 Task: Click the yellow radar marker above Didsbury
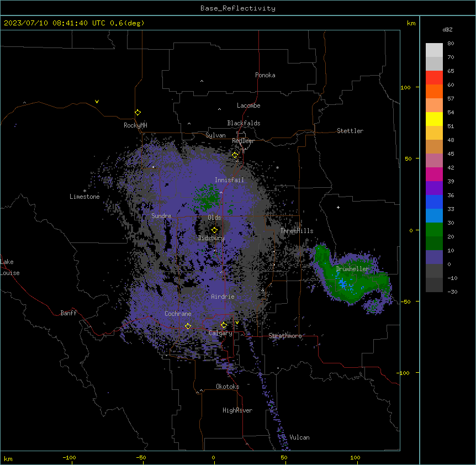[214, 230]
